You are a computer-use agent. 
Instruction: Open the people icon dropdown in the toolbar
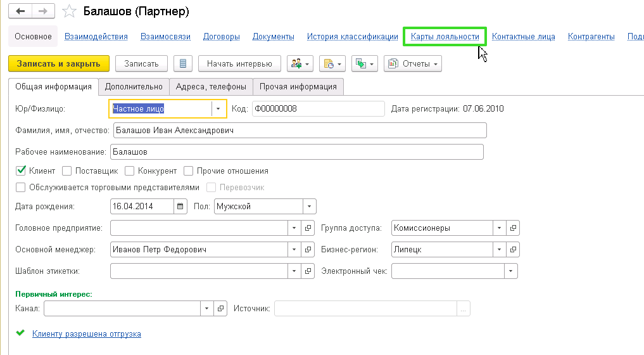point(300,64)
